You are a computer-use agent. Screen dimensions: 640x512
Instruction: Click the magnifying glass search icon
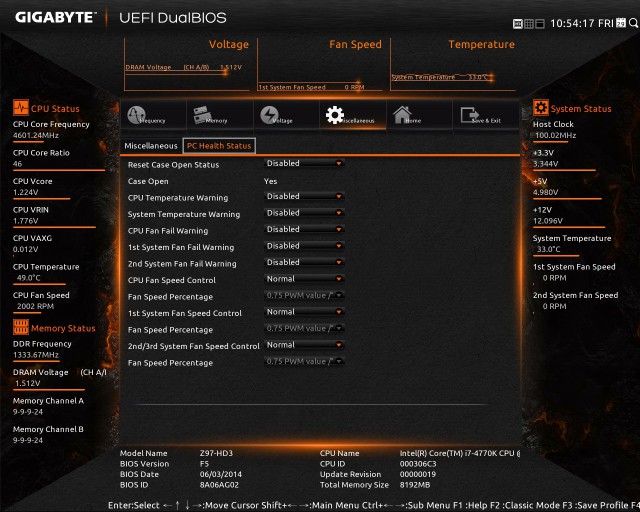[633, 23]
